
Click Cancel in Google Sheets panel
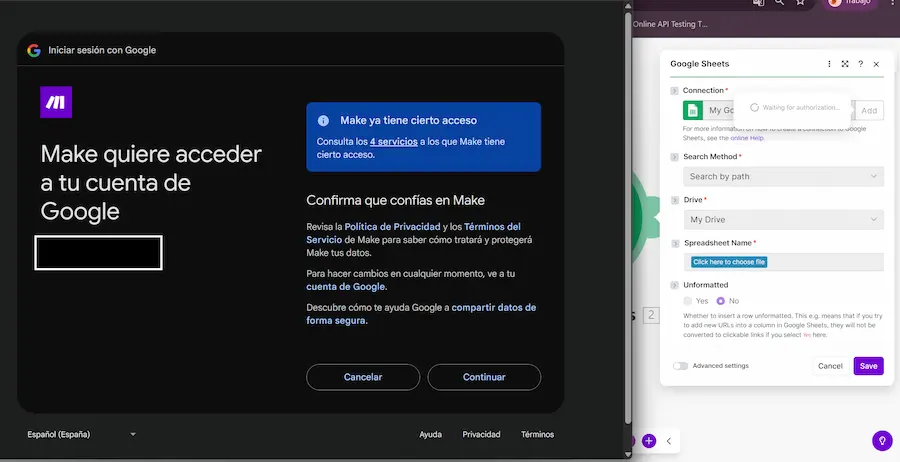pyautogui.click(x=830, y=366)
